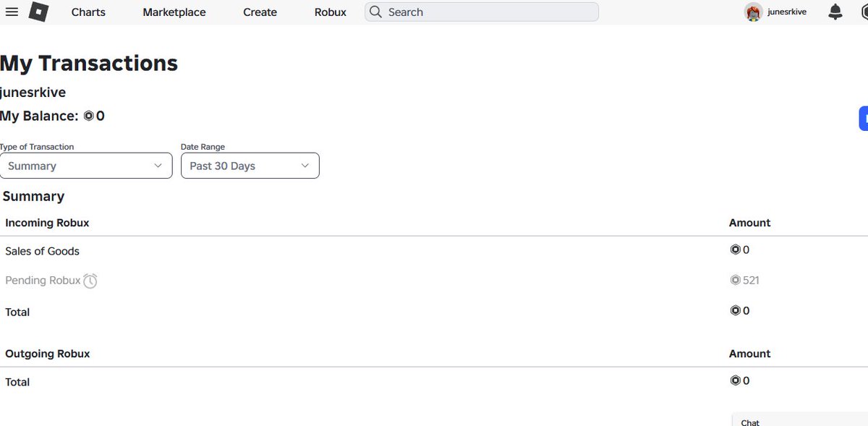Screen dimensions: 868x426
Task: Open the Chat panel
Action: pos(800,421)
